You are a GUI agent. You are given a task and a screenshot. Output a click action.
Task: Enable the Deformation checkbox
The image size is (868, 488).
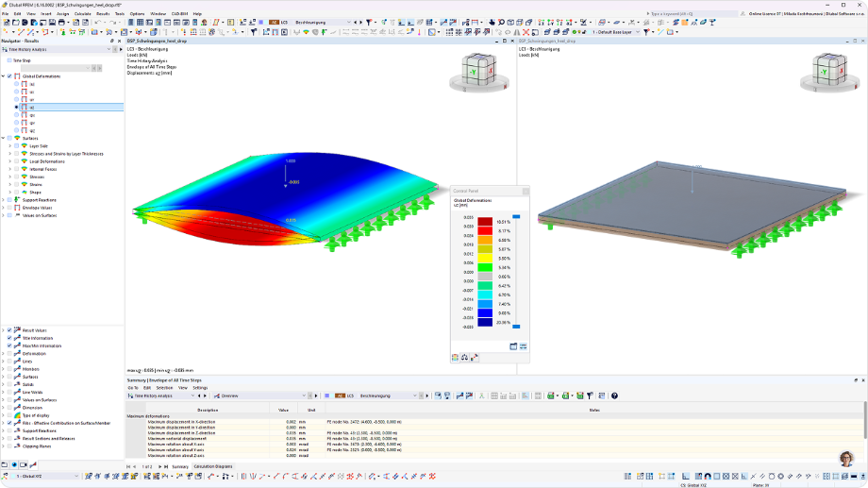coord(9,353)
